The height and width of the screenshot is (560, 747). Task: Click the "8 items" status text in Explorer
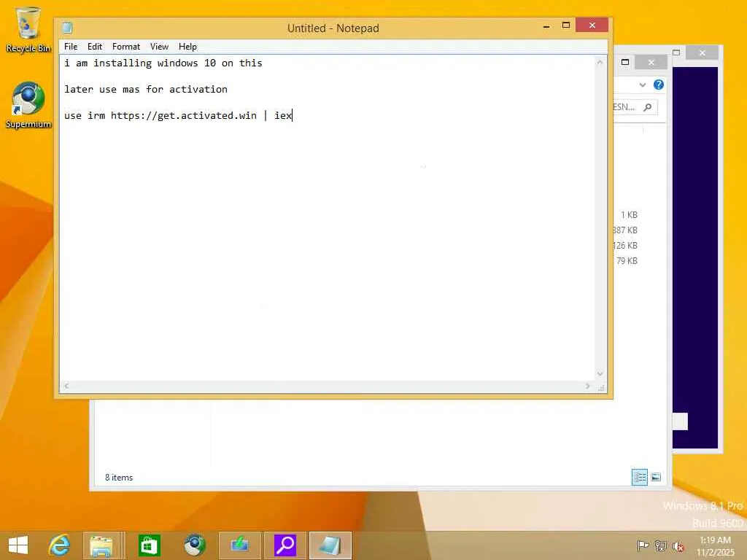[x=119, y=477]
